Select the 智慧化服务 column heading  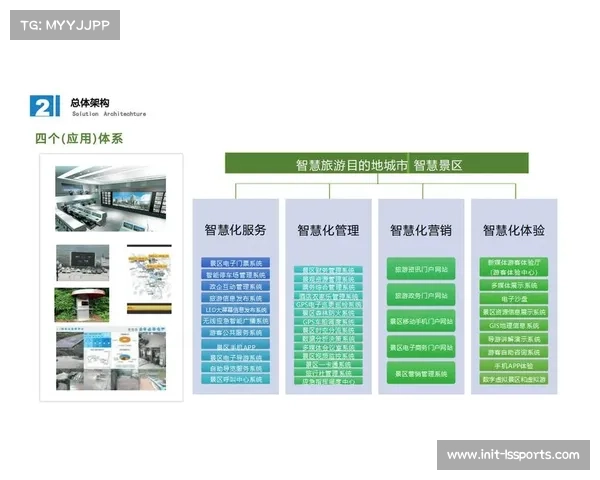tap(235, 230)
